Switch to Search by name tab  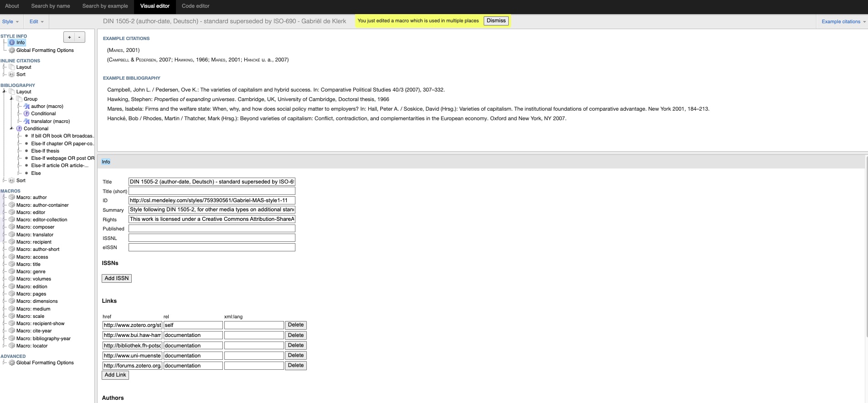(x=51, y=6)
